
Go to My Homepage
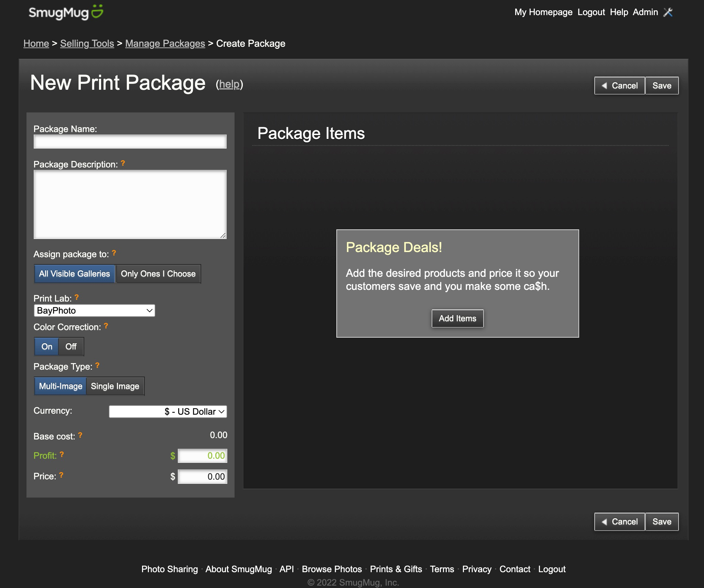(543, 12)
